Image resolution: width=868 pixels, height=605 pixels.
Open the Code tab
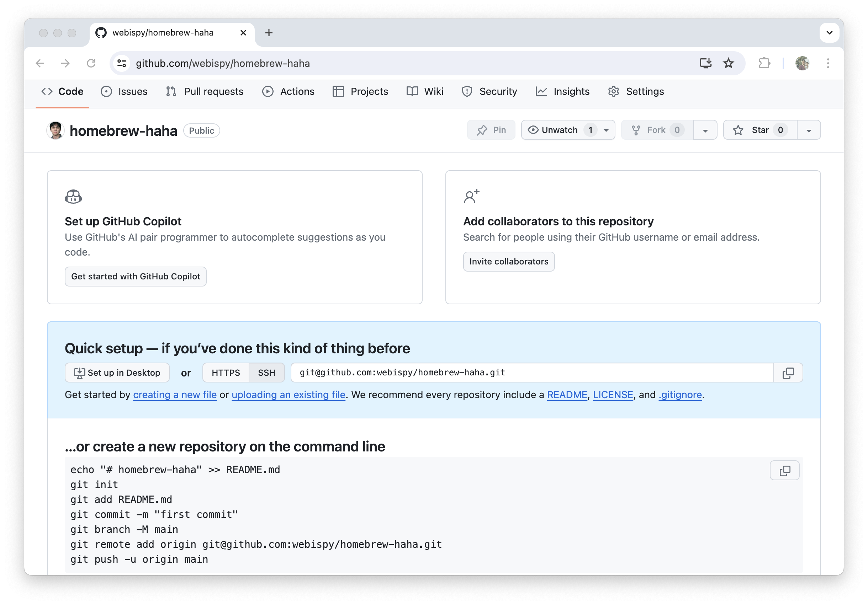click(x=62, y=91)
